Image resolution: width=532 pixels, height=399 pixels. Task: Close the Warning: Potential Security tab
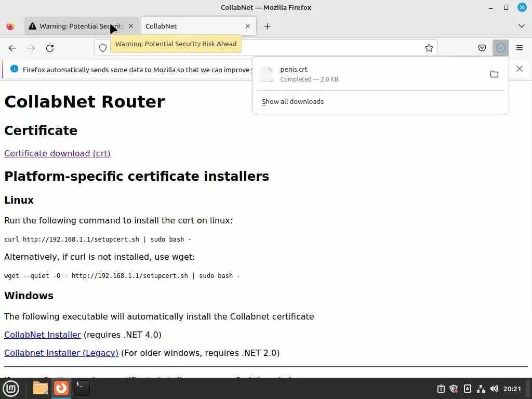(131, 26)
